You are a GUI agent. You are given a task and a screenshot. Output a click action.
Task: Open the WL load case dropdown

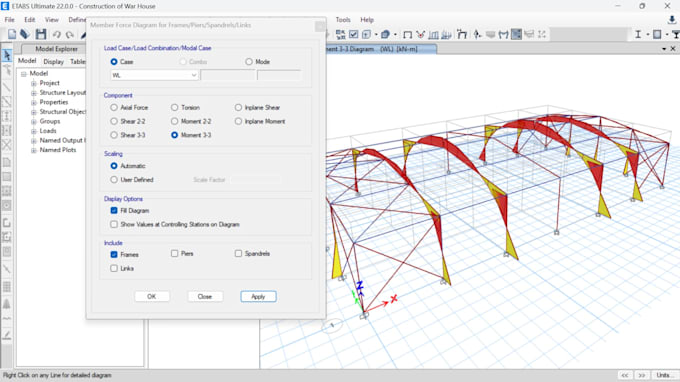[x=154, y=75]
